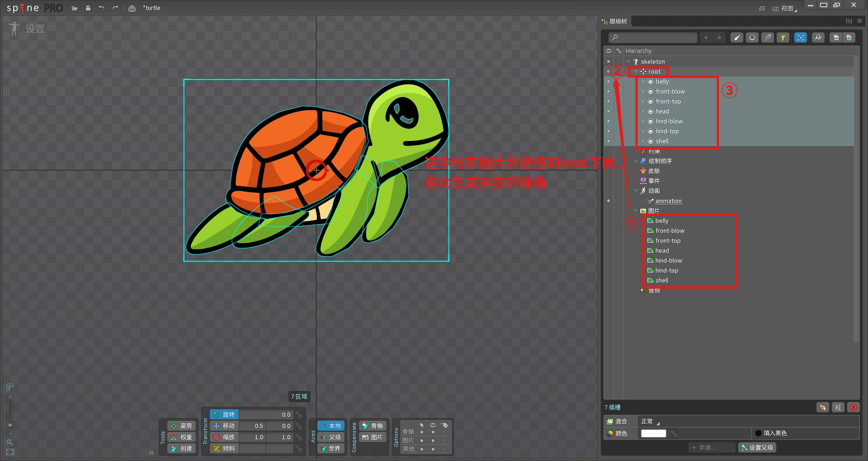Screen dimensions: 868x461
Task: Select the animation item in the tree
Action: [668, 201]
